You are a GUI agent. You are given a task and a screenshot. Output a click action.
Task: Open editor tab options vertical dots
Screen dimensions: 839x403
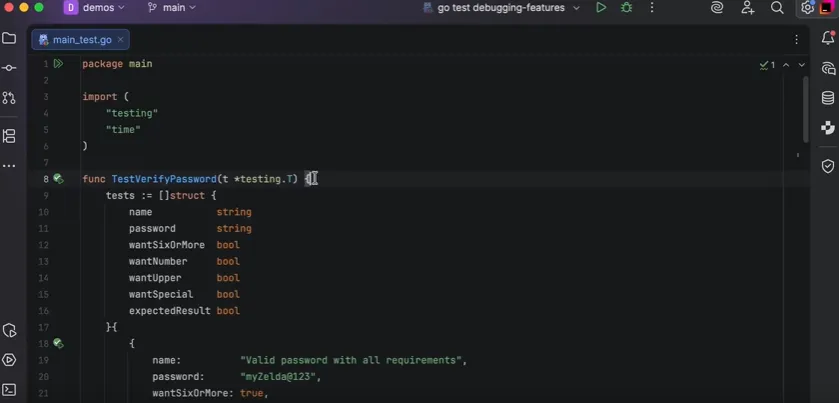tap(796, 40)
